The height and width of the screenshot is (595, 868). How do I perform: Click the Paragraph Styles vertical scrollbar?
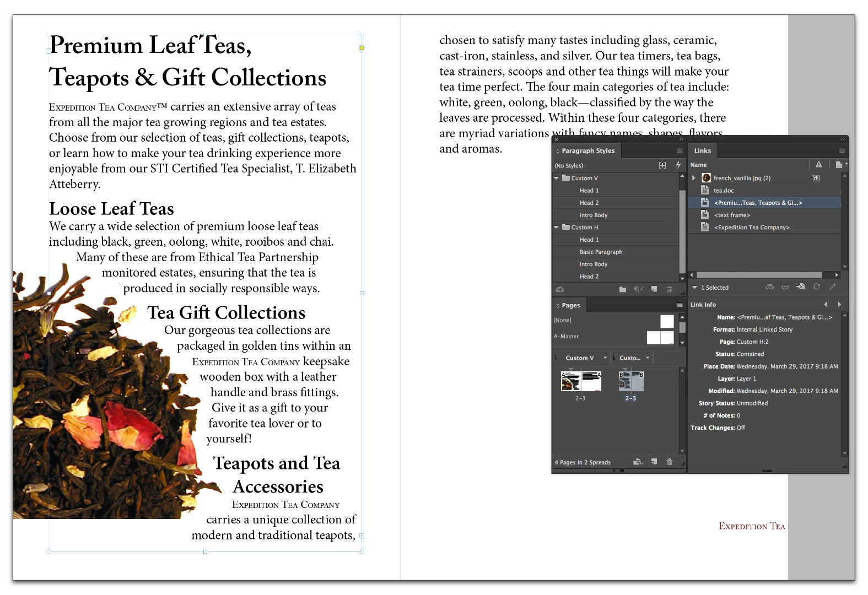click(x=682, y=231)
